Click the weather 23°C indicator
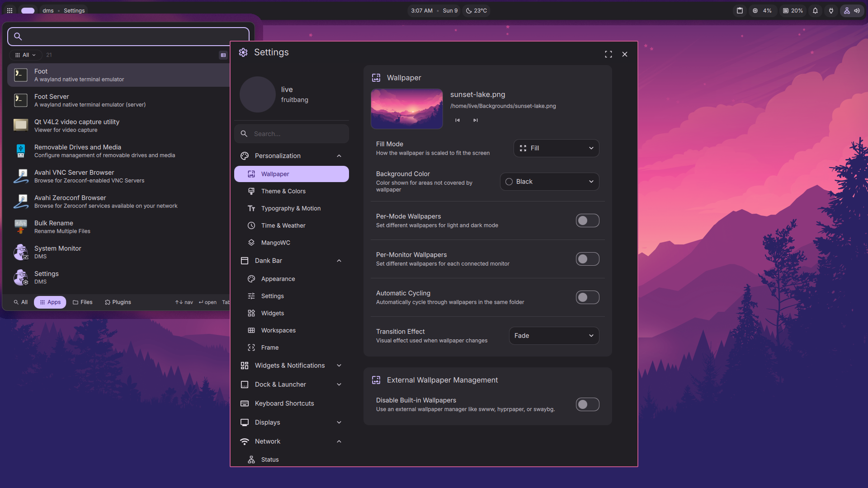 click(476, 10)
